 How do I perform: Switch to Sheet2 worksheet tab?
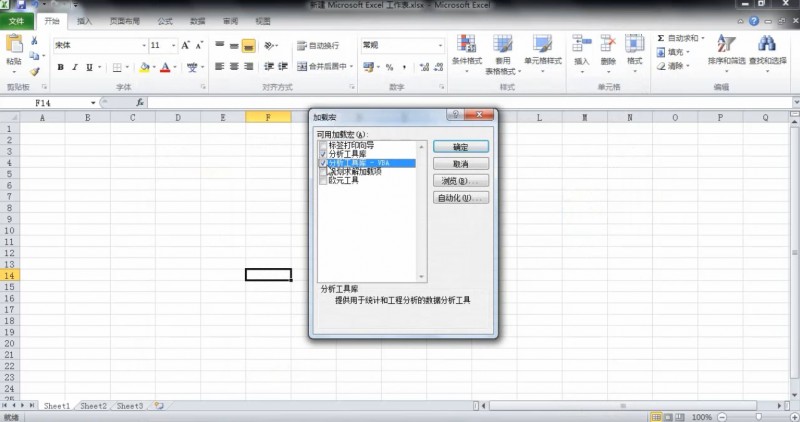click(x=93, y=406)
